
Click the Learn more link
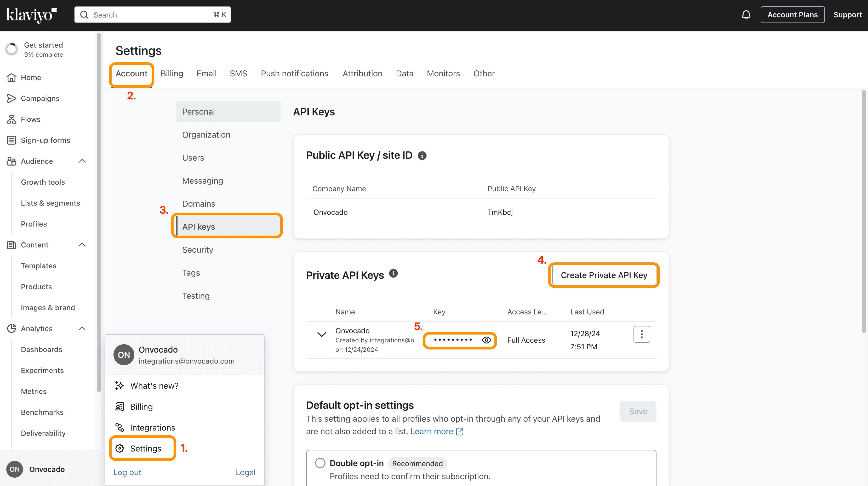(432, 432)
